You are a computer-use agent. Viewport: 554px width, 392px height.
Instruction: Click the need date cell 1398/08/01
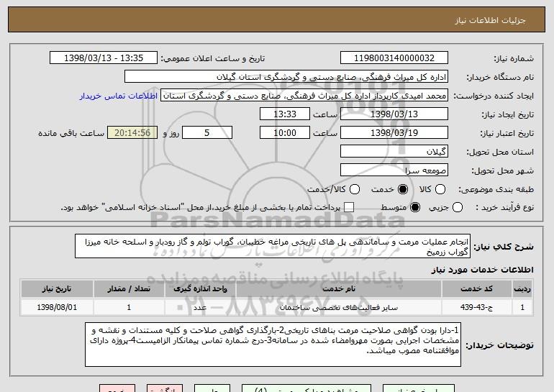point(57,307)
